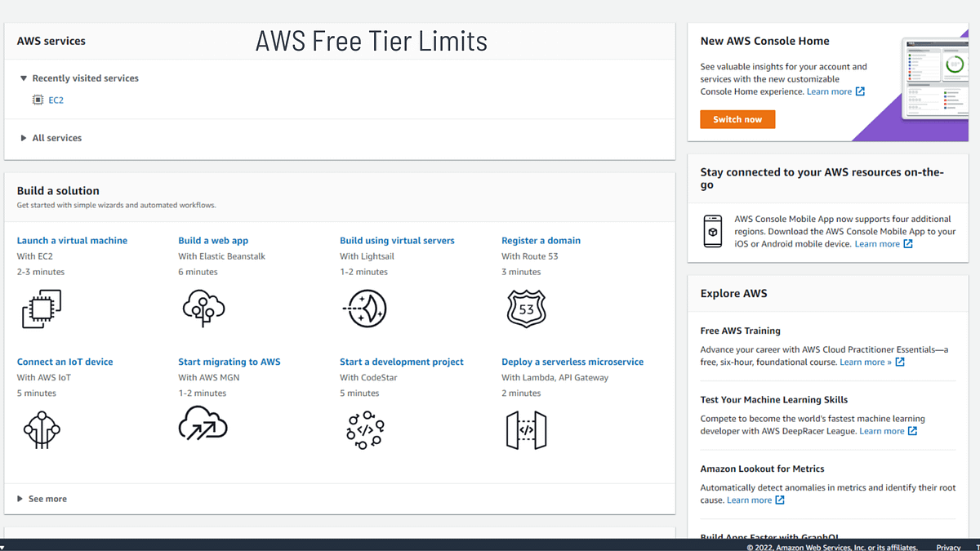This screenshot has width=980, height=551.
Task: Click the Lightsail compass icon
Action: (363, 309)
